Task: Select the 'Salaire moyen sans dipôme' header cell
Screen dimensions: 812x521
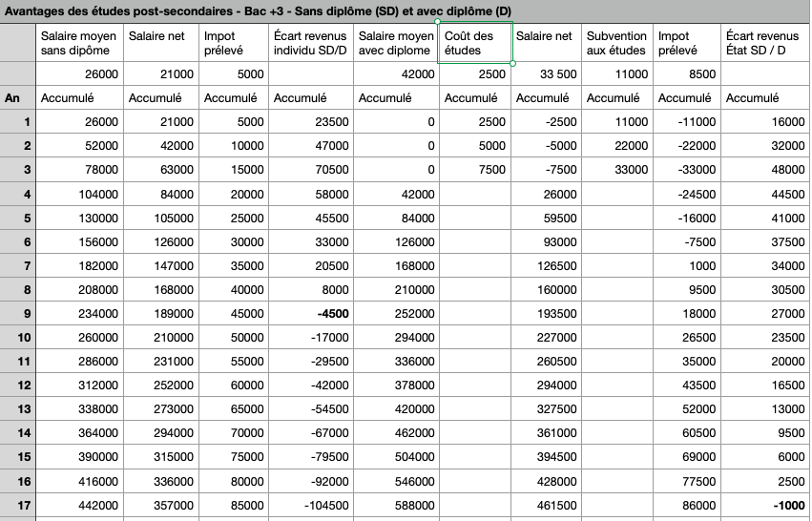Action: point(79,43)
